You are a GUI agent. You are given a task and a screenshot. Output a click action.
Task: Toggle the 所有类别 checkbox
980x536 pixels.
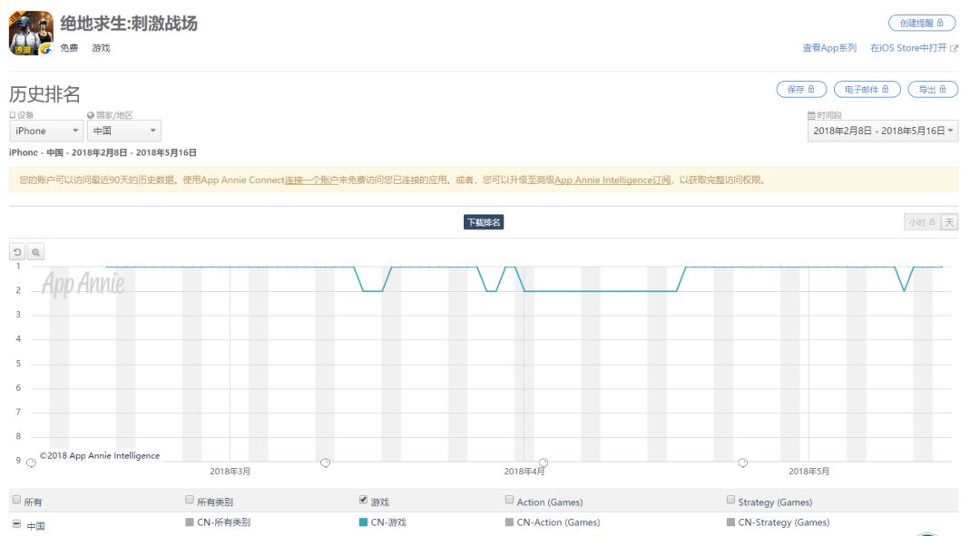(x=190, y=500)
